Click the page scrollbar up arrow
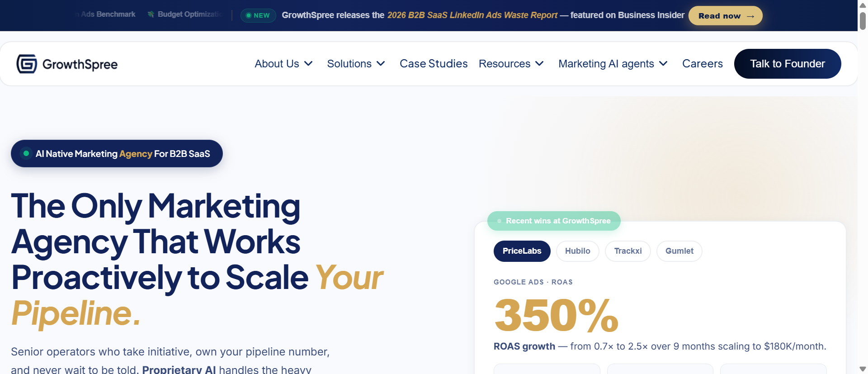 pyautogui.click(x=863, y=5)
